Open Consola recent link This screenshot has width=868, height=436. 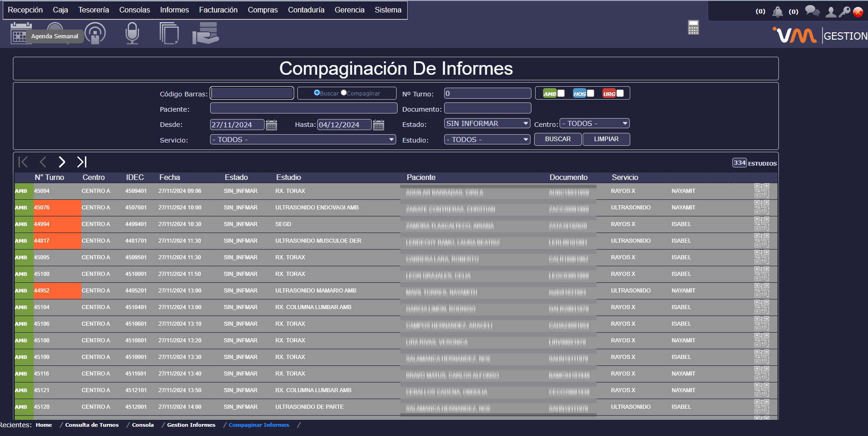point(143,425)
